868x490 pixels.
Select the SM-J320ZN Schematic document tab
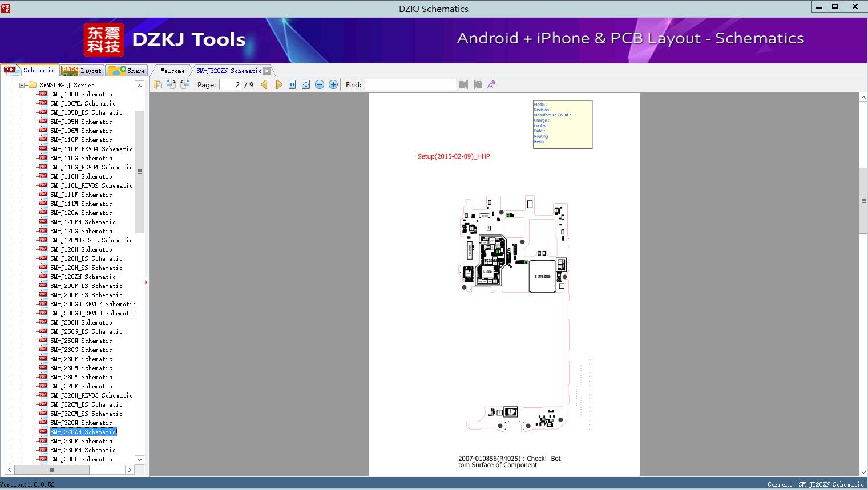pyautogui.click(x=229, y=71)
